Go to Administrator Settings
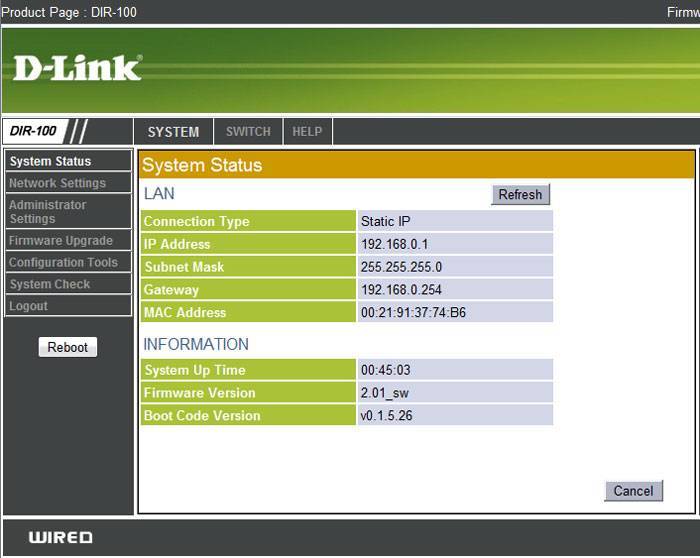Screen dimensions: 700x558 (68, 212)
